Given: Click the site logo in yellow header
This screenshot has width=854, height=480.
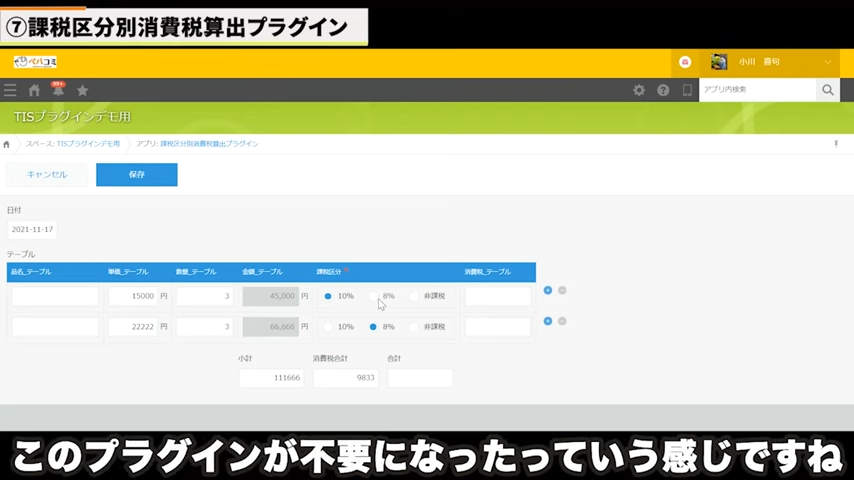Looking at the screenshot, I should pos(35,62).
